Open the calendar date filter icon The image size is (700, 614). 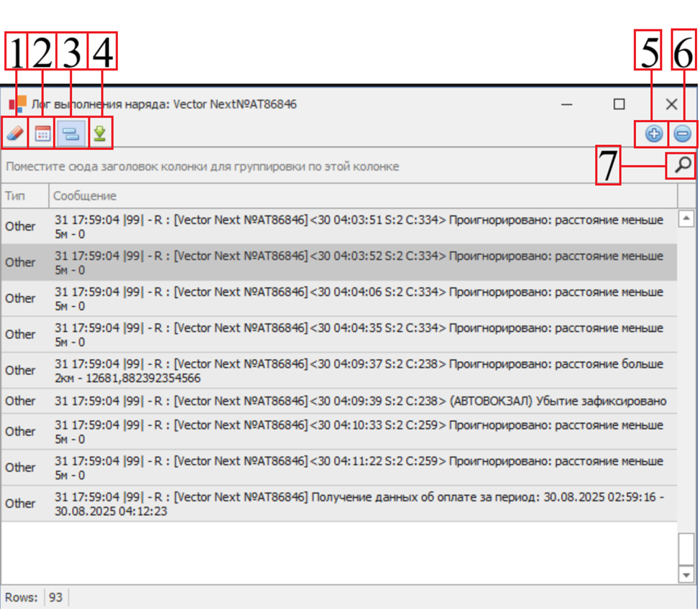tap(43, 134)
